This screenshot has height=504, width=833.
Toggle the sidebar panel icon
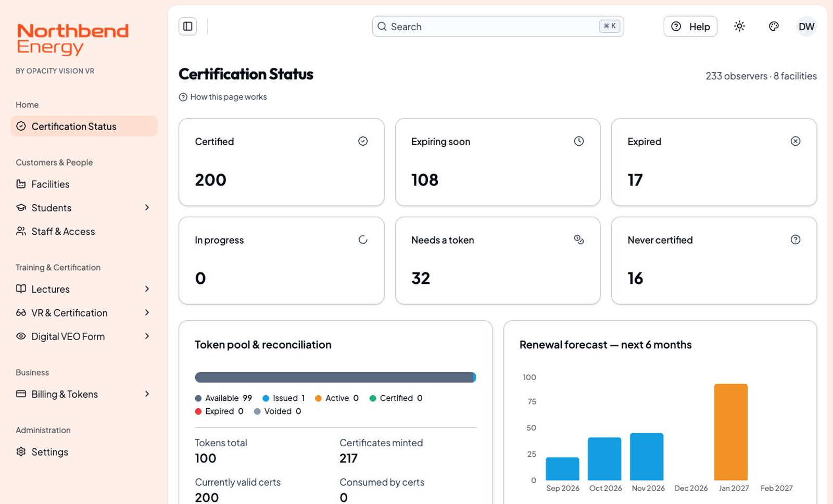pyautogui.click(x=188, y=26)
